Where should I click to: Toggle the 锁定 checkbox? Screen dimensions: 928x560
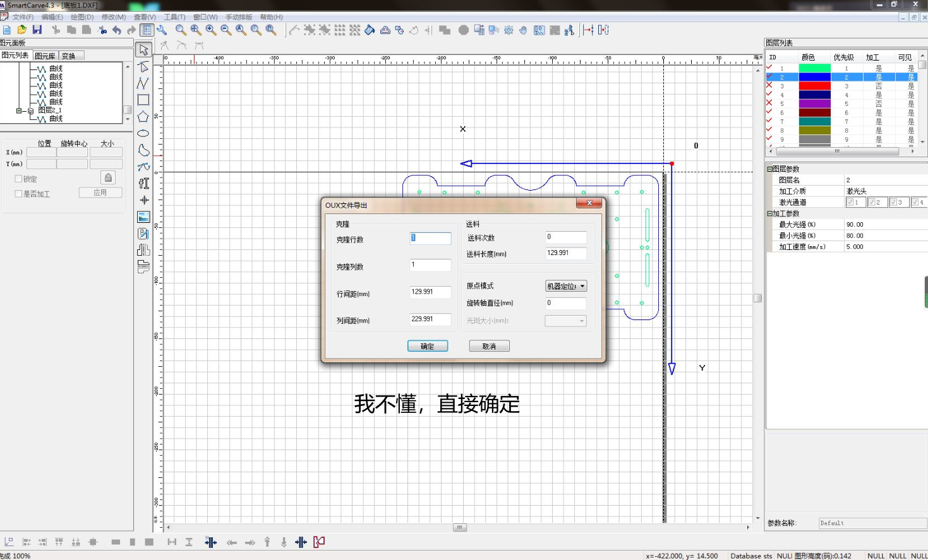pos(18,178)
